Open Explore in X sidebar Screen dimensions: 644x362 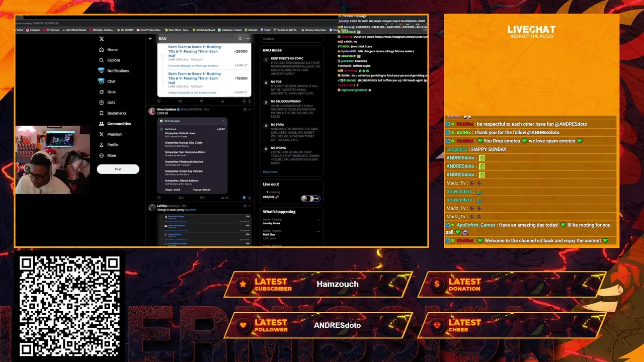(x=110, y=60)
